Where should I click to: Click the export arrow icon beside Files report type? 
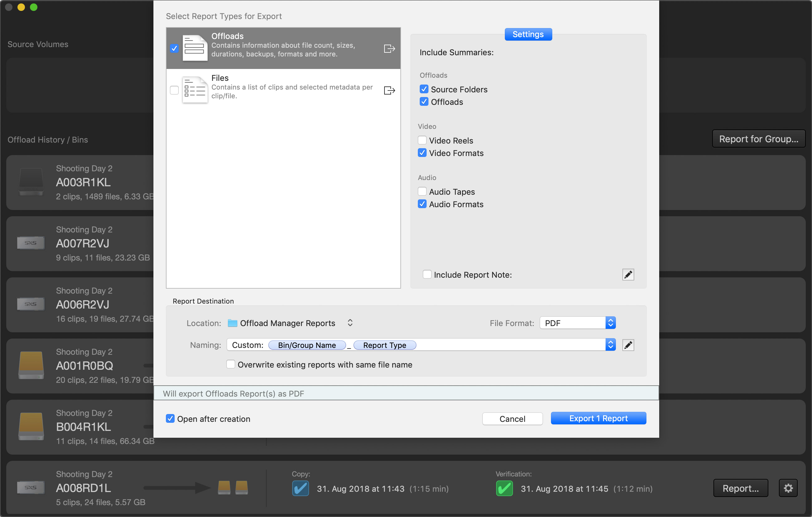tap(389, 90)
